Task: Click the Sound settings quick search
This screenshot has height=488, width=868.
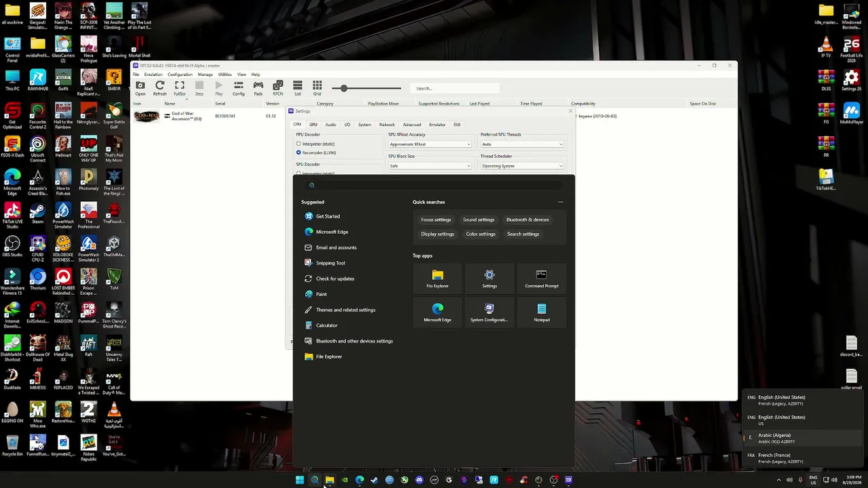Action: tap(479, 220)
